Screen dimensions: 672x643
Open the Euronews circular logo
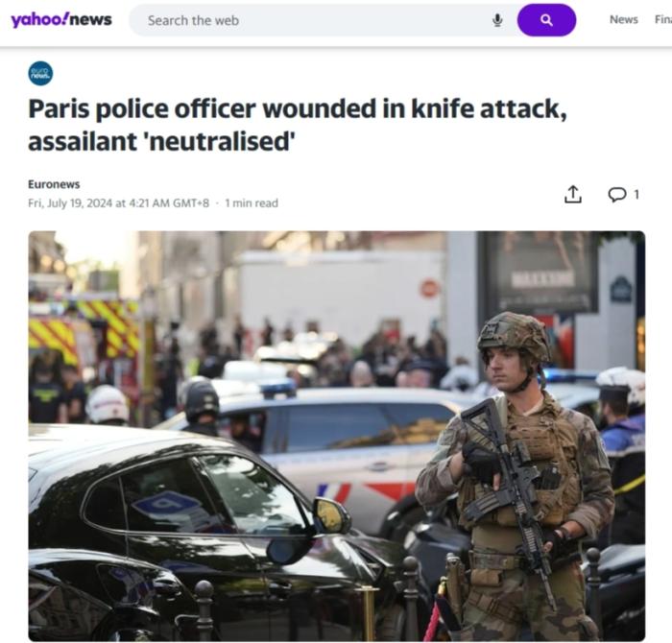(40, 74)
